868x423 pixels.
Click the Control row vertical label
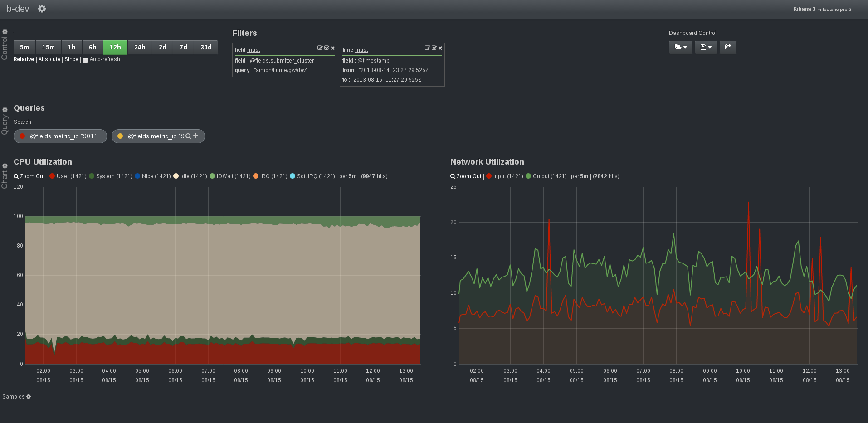5,48
